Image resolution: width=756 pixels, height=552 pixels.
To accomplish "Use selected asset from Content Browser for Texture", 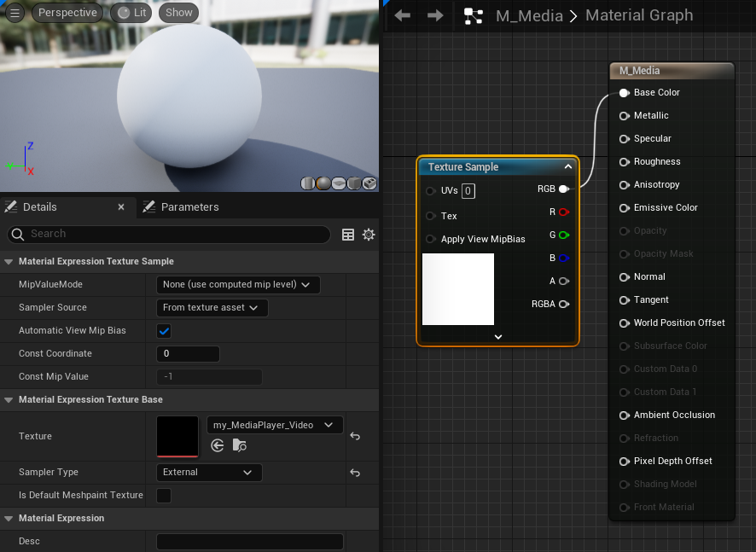I will point(218,445).
